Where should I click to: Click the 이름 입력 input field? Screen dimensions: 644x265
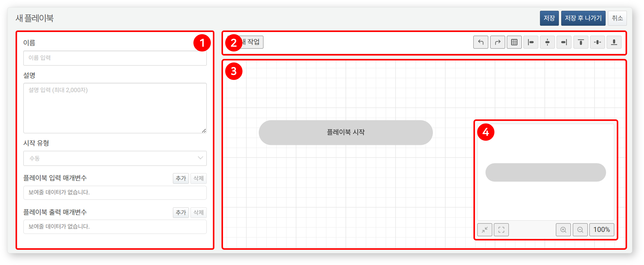115,58
